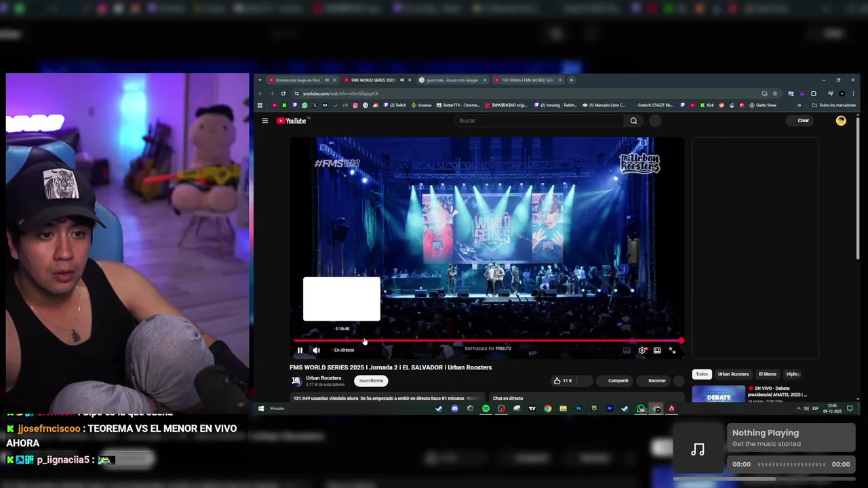The image size is (868, 488).
Task: Open the X bookmark icon
Action: coord(315,105)
